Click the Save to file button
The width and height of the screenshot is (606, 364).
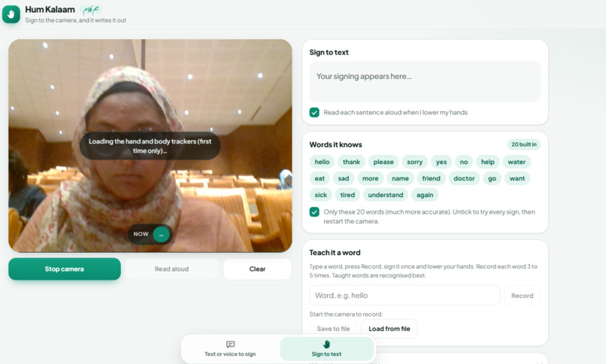333,329
